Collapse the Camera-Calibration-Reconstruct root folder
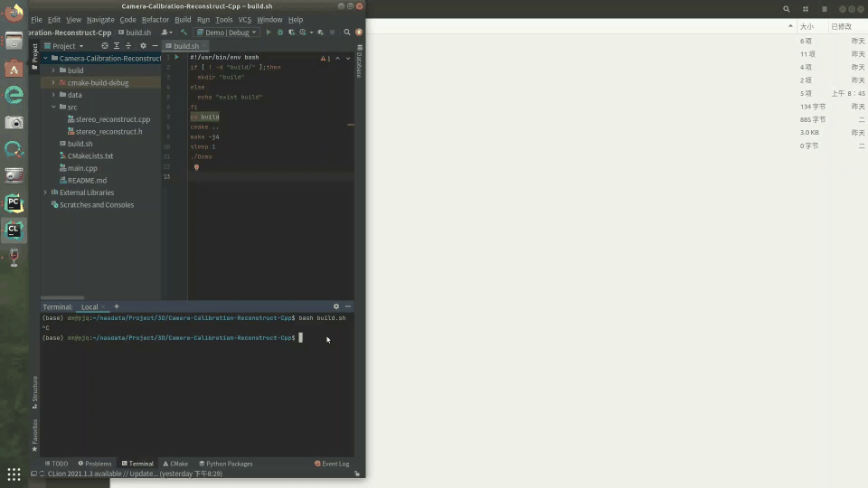868x488 pixels. tap(45, 58)
